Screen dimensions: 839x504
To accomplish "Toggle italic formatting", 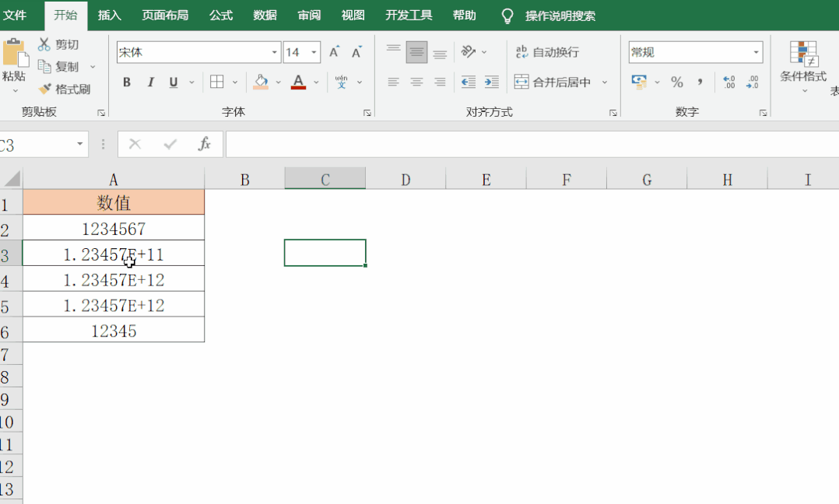I will [150, 82].
